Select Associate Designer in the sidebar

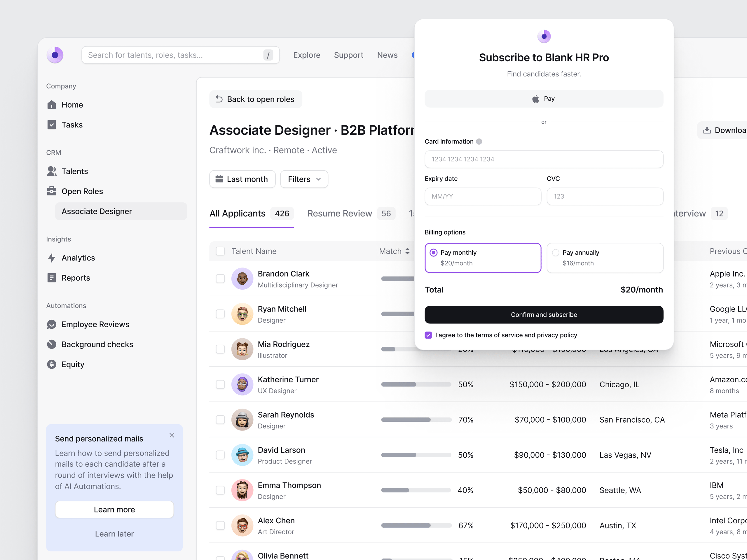tap(121, 211)
